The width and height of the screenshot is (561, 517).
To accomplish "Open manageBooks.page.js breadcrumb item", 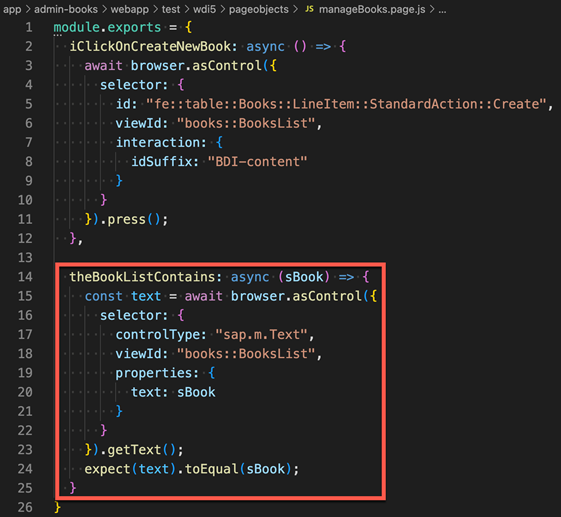I will [x=372, y=9].
